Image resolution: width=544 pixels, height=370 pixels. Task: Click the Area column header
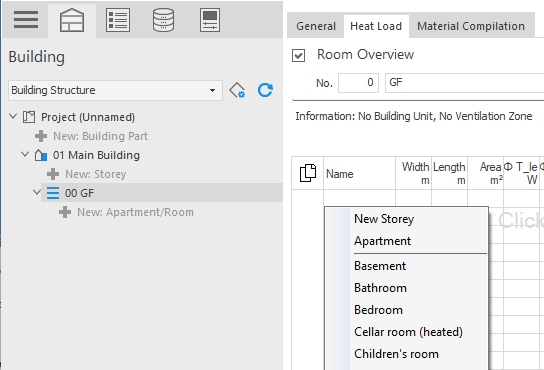(x=486, y=173)
